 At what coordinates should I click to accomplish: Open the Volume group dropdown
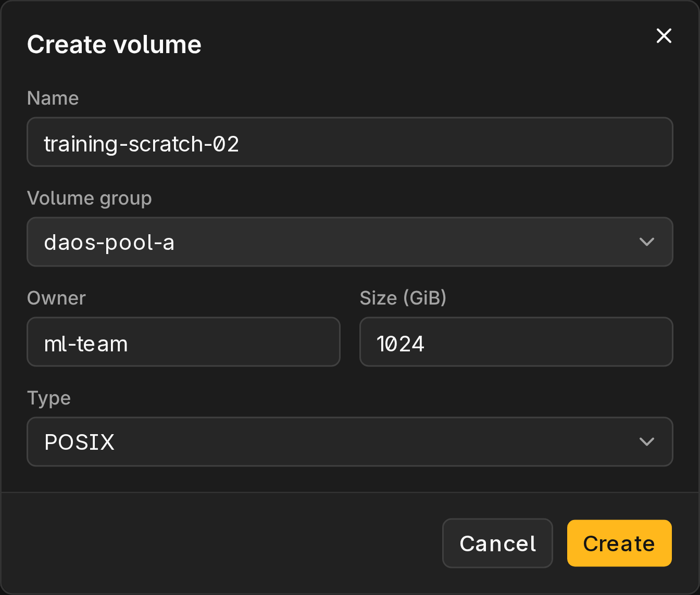pyautogui.click(x=350, y=242)
